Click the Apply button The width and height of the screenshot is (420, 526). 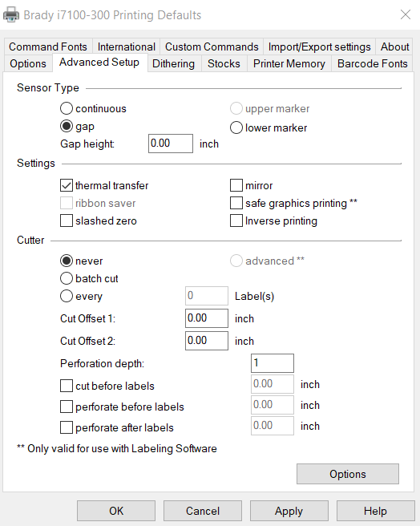pyautogui.click(x=289, y=511)
